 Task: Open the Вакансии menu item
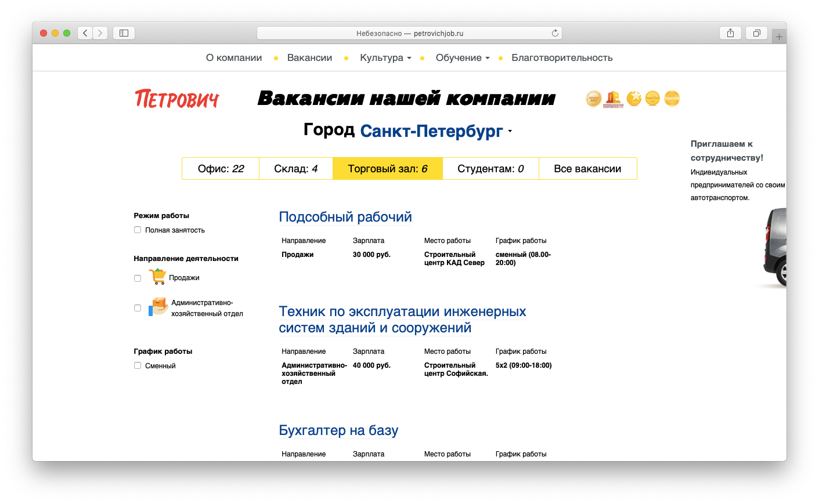point(310,58)
